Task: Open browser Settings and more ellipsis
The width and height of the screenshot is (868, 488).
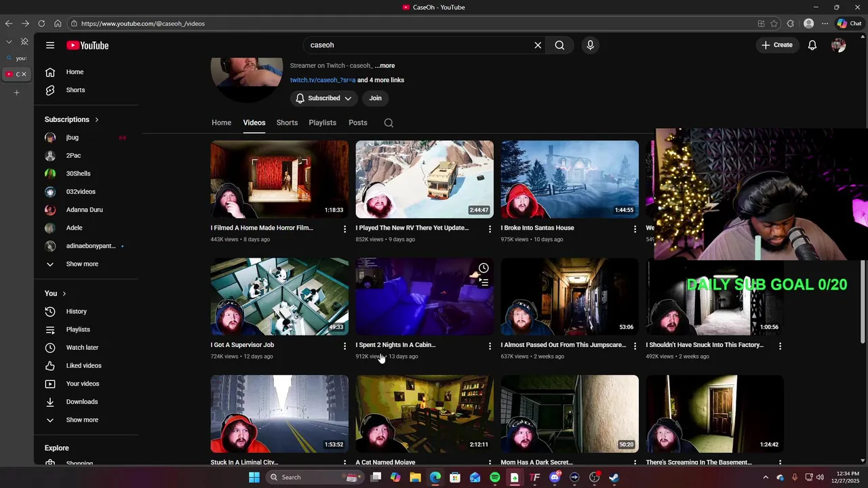Action: [825, 24]
